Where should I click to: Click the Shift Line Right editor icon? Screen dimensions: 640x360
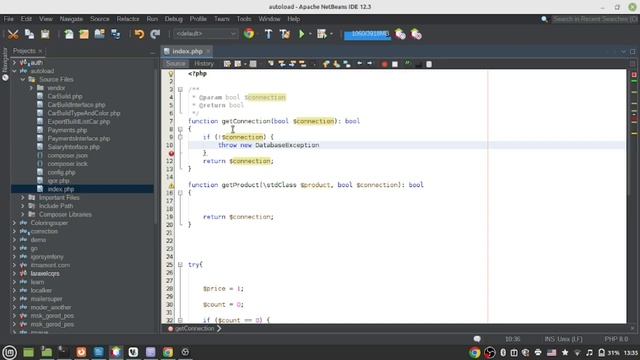(x=370, y=64)
